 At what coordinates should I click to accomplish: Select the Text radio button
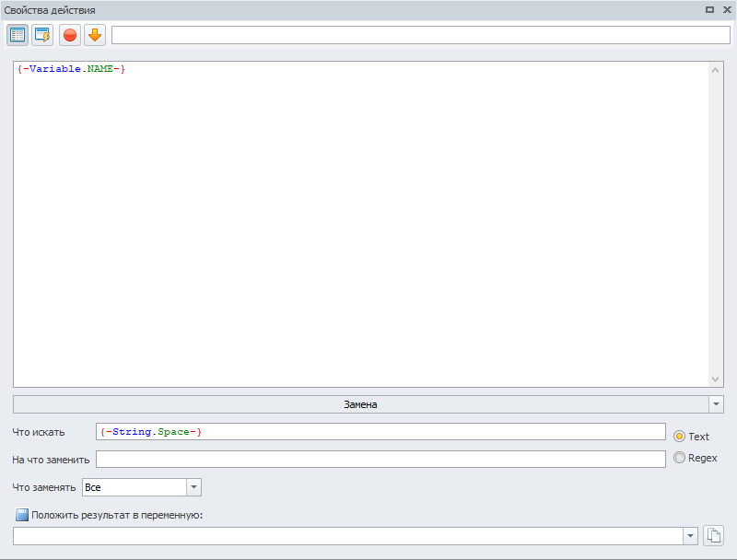[x=679, y=437]
